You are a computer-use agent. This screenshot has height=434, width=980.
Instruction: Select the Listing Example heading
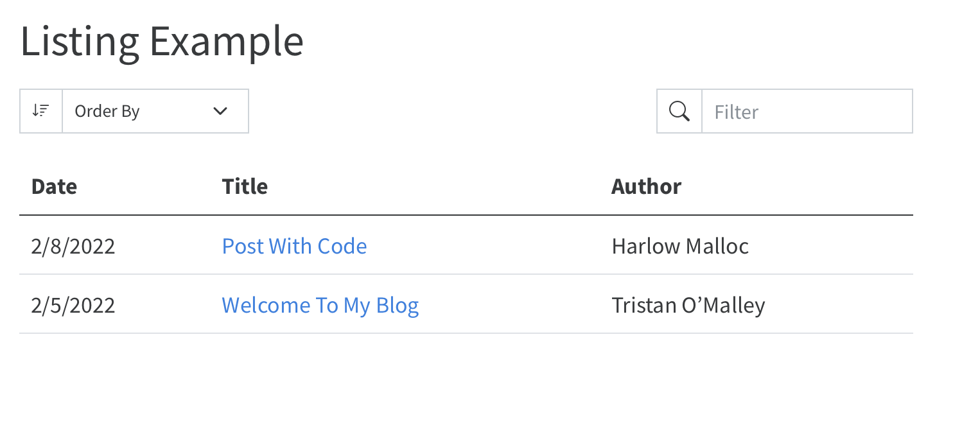(x=162, y=41)
